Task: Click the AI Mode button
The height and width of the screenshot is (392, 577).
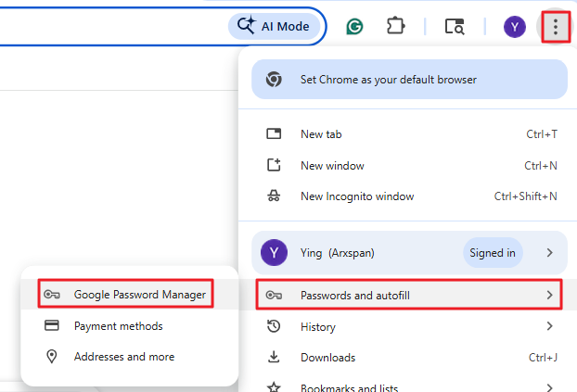Action: tap(275, 27)
